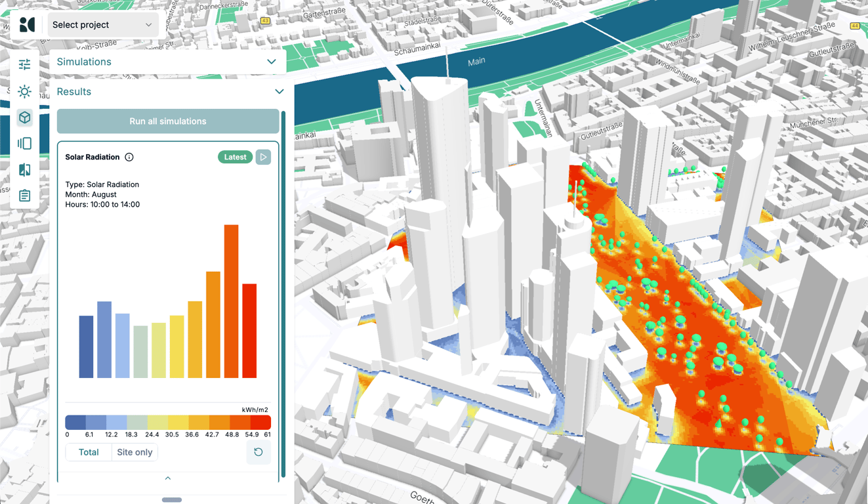Click the app logo in top bar
Screen dimensions: 868x504
point(27,25)
